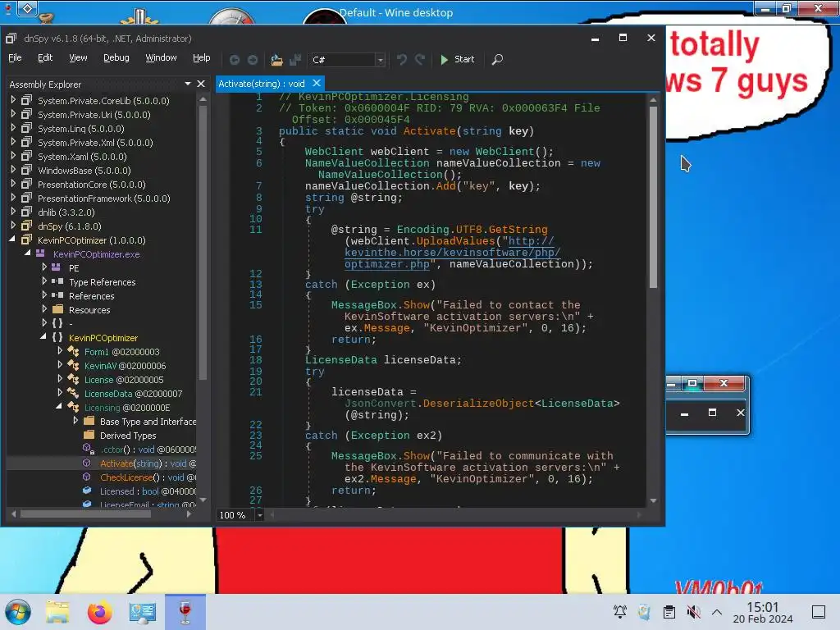This screenshot has width=840, height=630.
Task: Click the Assembly Explorer horizontal scrollbar thumb
Action: click(x=85, y=514)
